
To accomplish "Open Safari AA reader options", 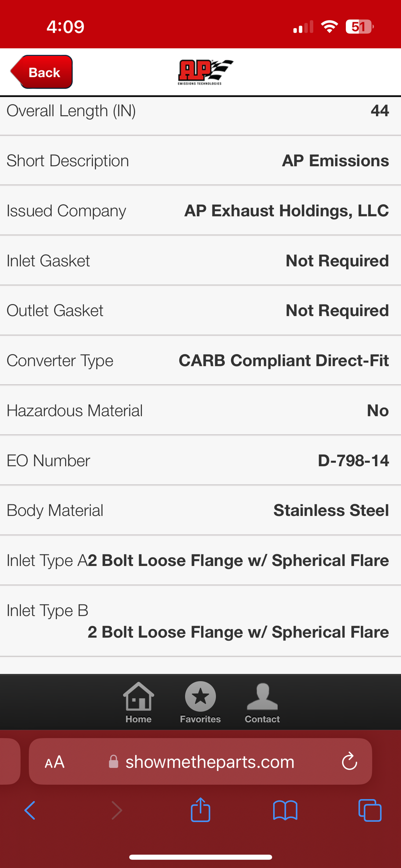I will click(54, 762).
